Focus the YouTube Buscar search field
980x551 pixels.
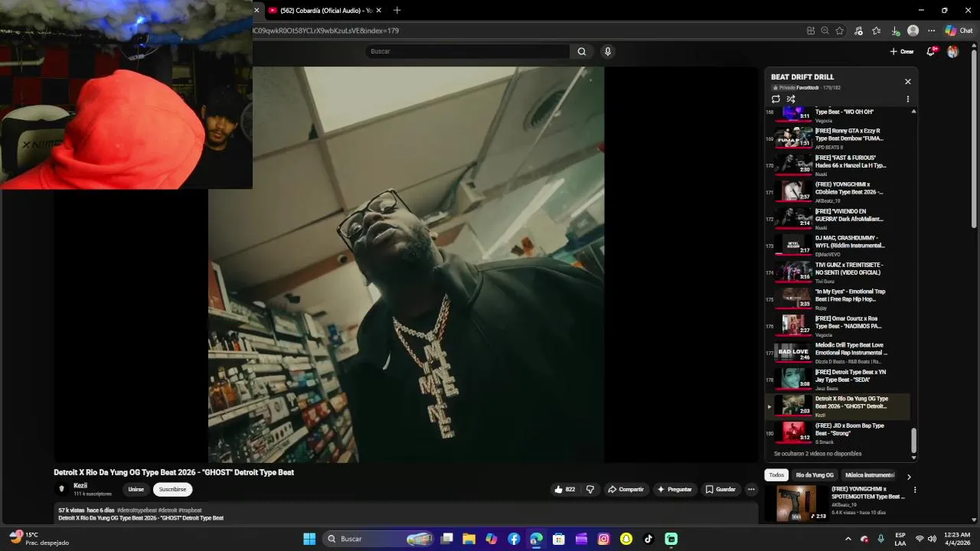467,51
